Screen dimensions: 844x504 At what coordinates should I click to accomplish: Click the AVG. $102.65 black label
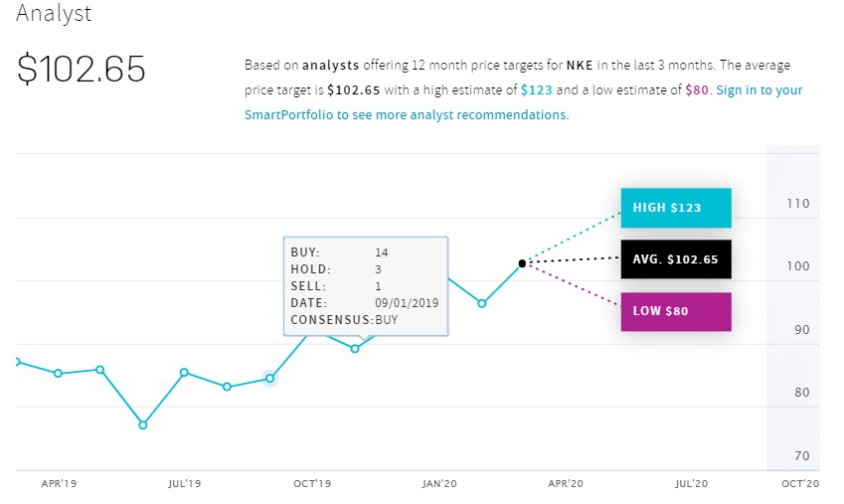coord(676,259)
